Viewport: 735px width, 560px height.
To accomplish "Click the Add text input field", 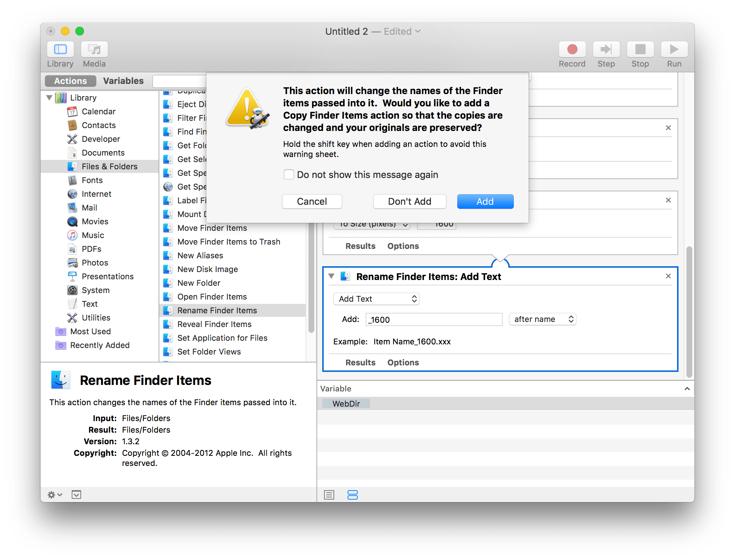I will pos(433,319).
